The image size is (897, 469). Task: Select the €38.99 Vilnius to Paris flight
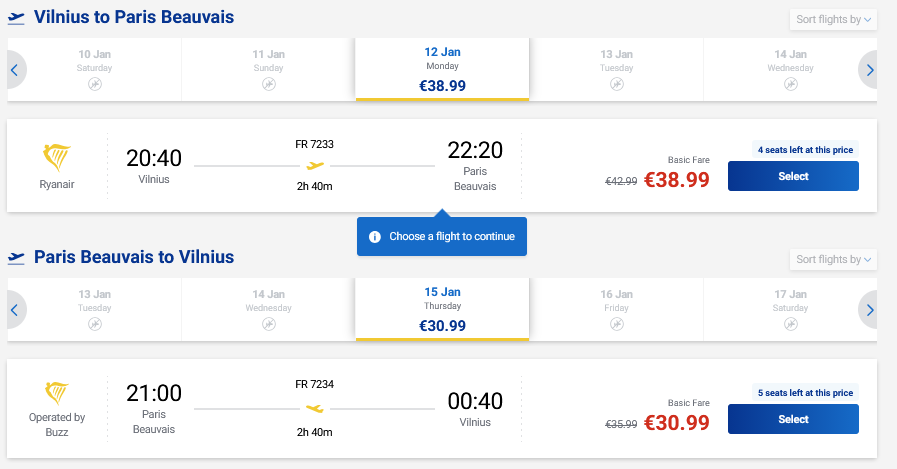(x=793, y=176)
